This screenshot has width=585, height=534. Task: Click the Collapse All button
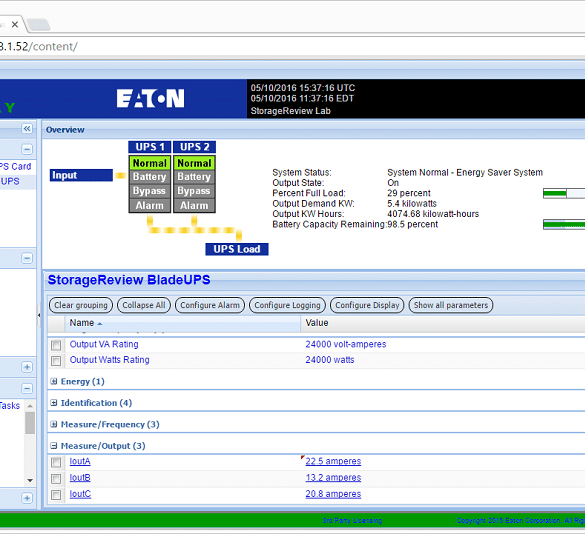144,305
